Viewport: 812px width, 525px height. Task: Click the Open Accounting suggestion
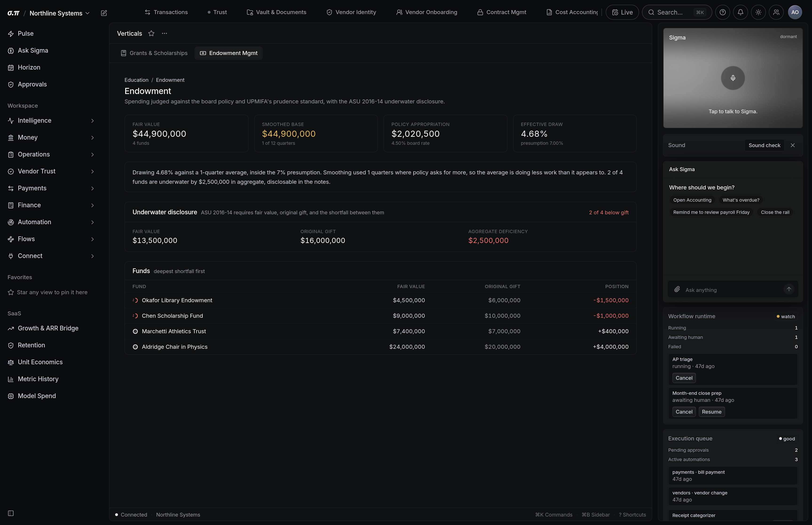click(x=692, y=200)
